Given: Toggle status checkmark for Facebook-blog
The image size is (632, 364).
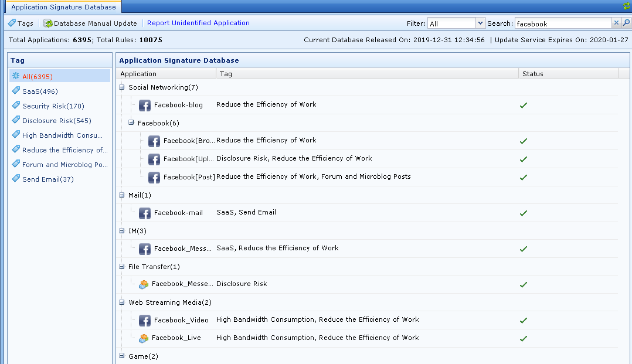Looking at the screenshot, I should (x=523, y=106).
